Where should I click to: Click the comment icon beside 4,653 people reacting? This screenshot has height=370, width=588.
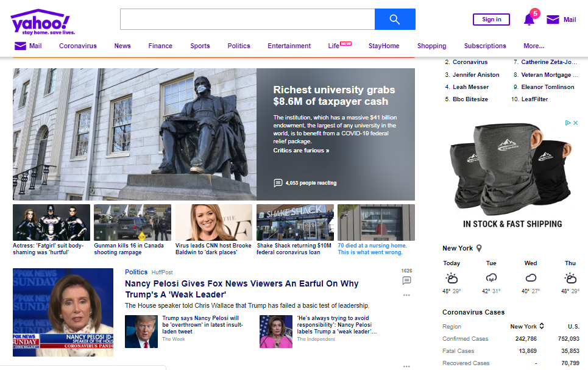pos(278,183)
